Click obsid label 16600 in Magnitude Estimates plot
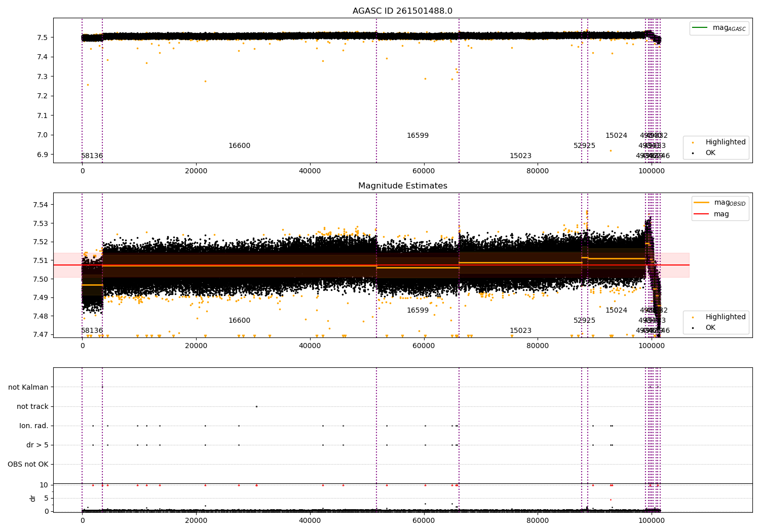 tap(239, 321)
